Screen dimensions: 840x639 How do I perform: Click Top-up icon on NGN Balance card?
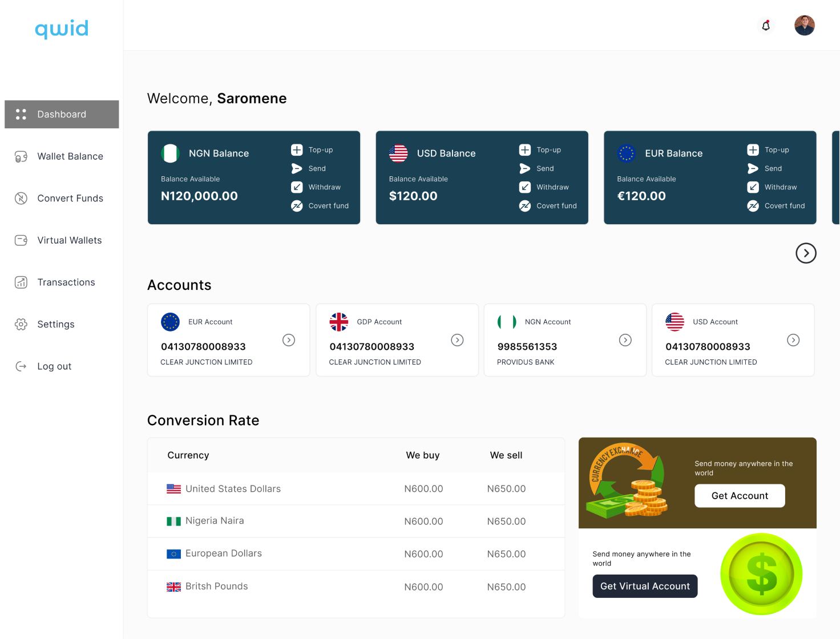point(297,150)
